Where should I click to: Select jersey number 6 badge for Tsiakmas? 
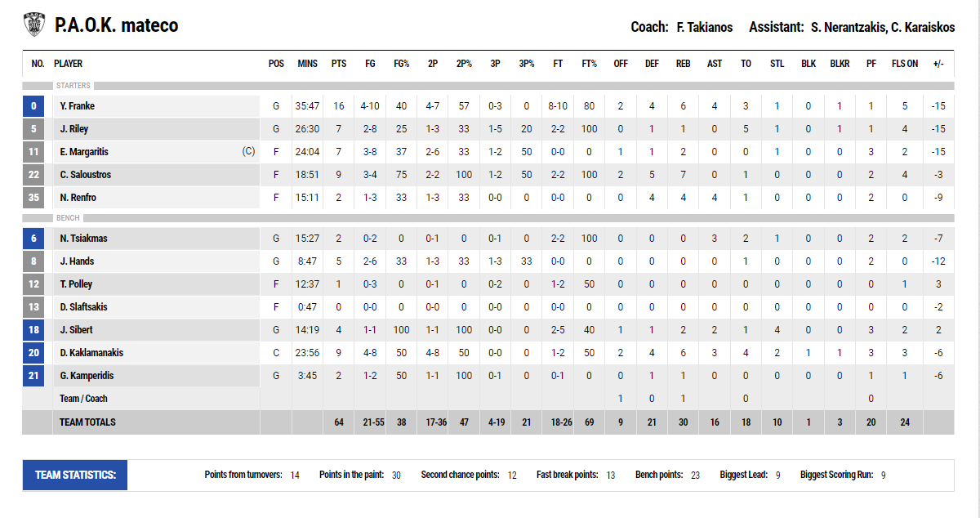[x=33, y=239]
